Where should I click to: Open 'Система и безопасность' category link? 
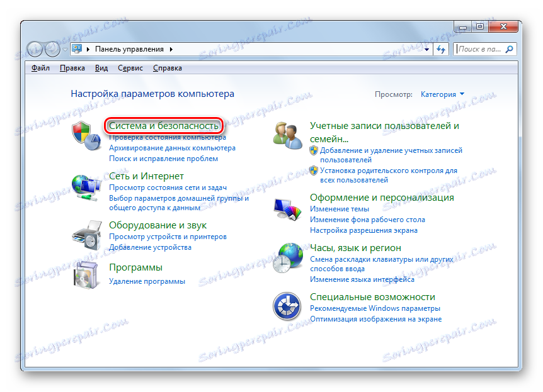point(164,126)
